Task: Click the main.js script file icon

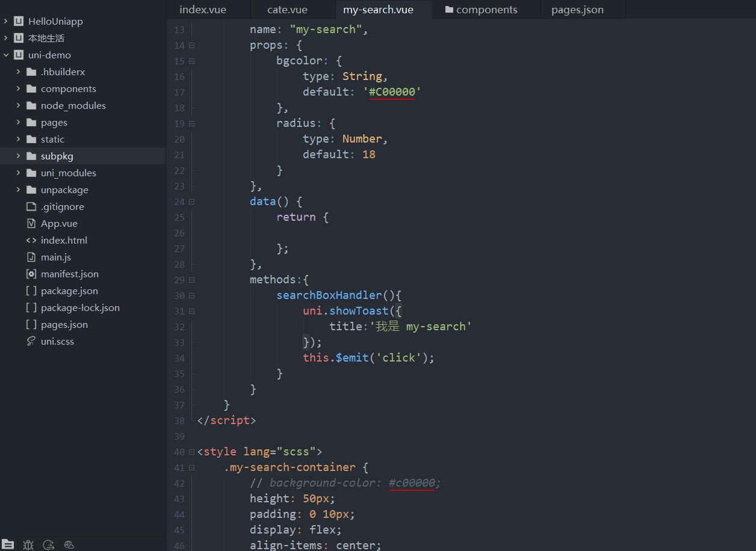Action: coord(31,257)
